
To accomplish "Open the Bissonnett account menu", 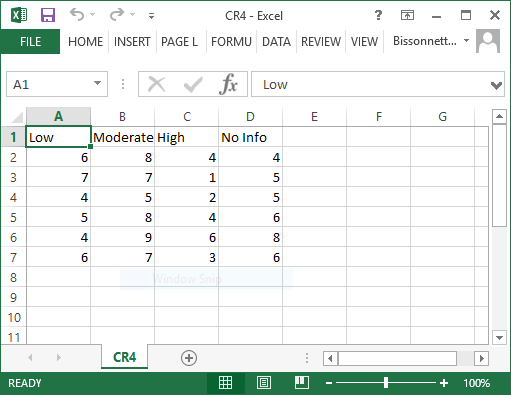I will pos(431,41).
